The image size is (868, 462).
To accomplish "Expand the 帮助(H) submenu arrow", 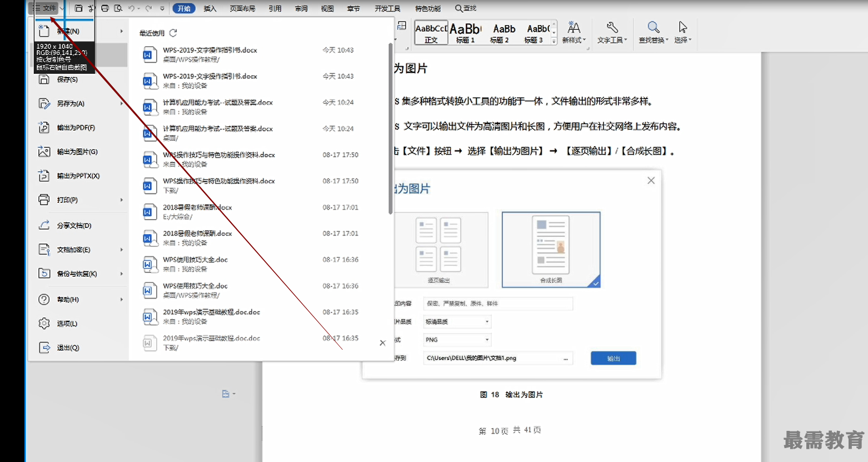I will tap(121, 300).
